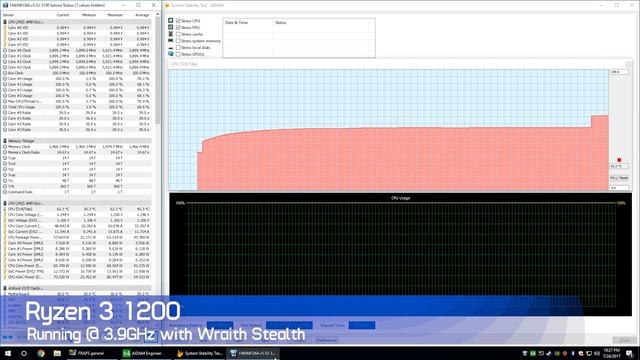Click the icon next to Command Rate
Viewport: 640px width, 360px height.
point(5,192)
